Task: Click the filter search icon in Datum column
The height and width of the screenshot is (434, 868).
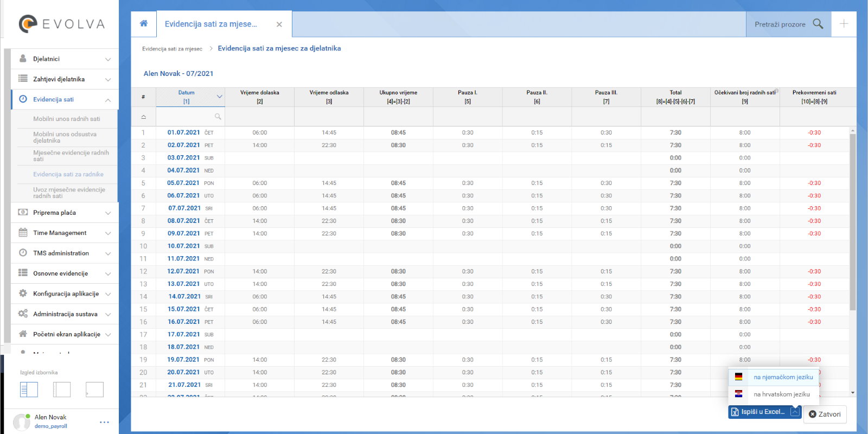Action: tap(218, 117)
